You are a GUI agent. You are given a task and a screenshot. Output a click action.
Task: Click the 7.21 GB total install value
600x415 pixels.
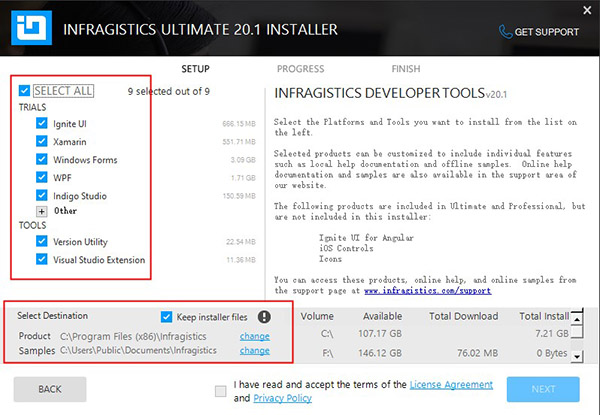coord(552,334)
